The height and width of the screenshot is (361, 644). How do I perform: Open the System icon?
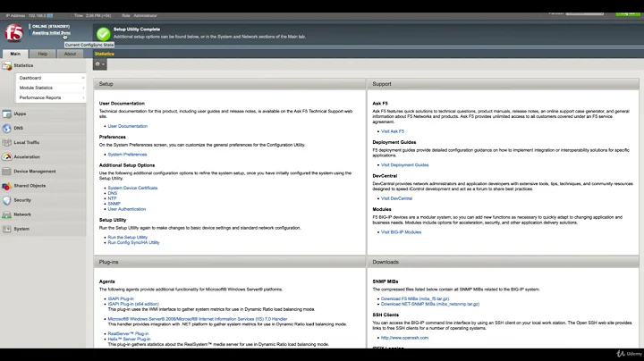tap(6, 229)
